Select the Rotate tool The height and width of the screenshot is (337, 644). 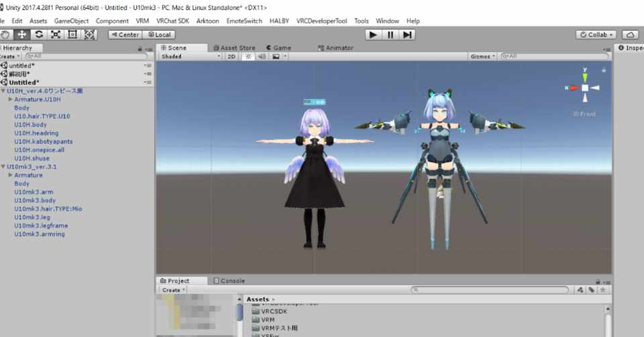[39, 35]
